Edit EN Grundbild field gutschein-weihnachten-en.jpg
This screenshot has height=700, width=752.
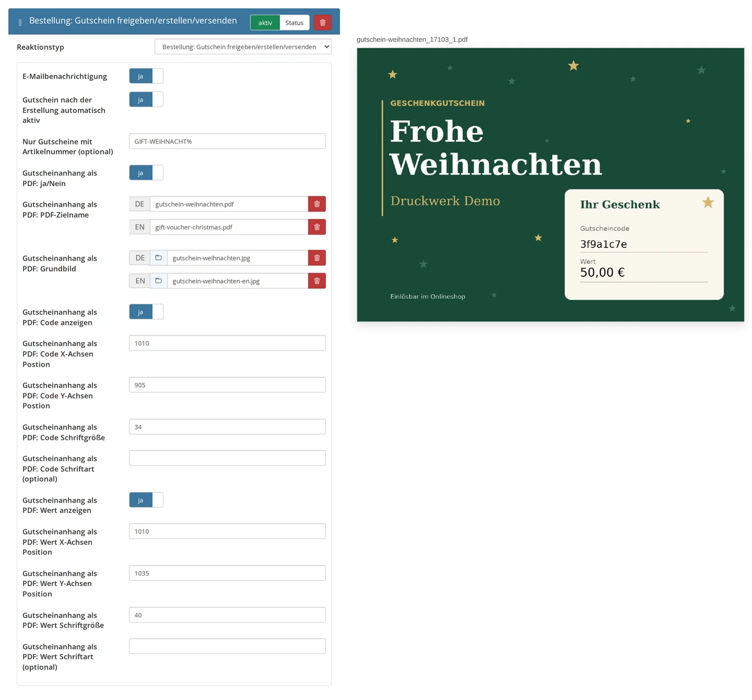click(238, 281)
